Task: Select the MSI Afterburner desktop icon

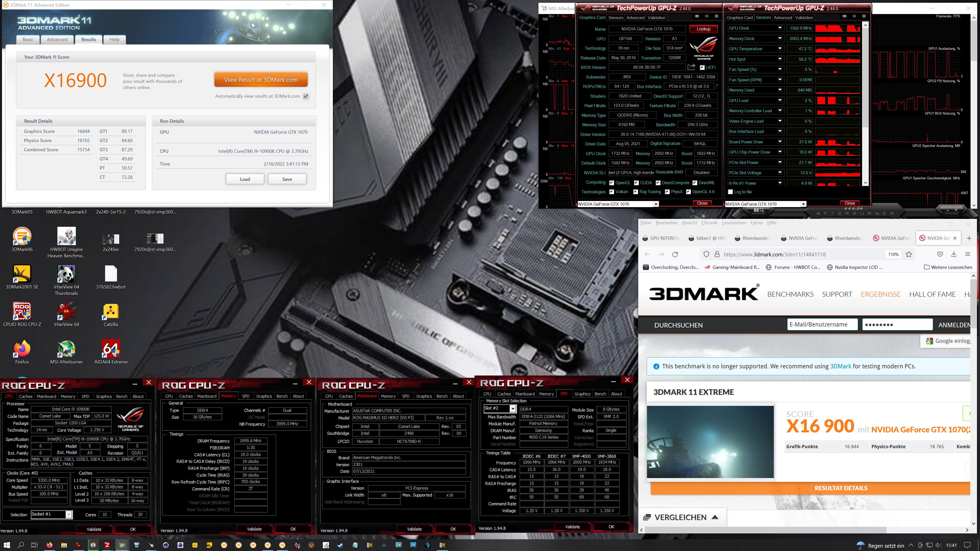Action: 67,352
